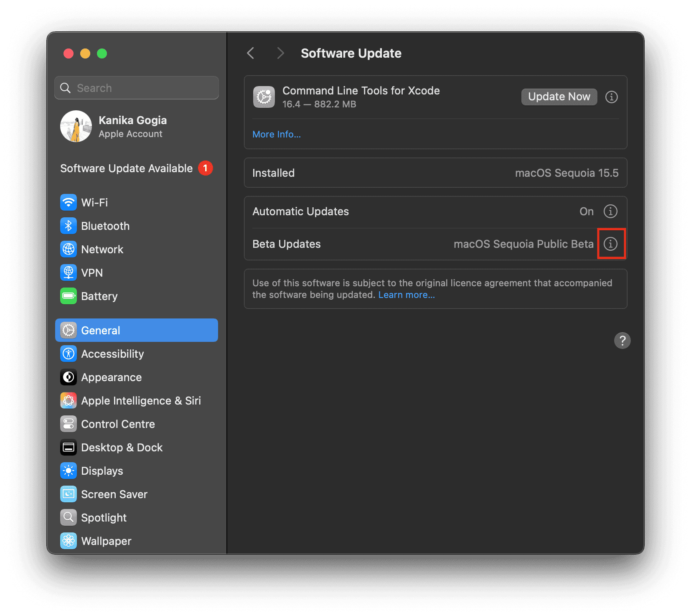
Task: Go back with the left chevron
Action: click(x=251, y=53)
